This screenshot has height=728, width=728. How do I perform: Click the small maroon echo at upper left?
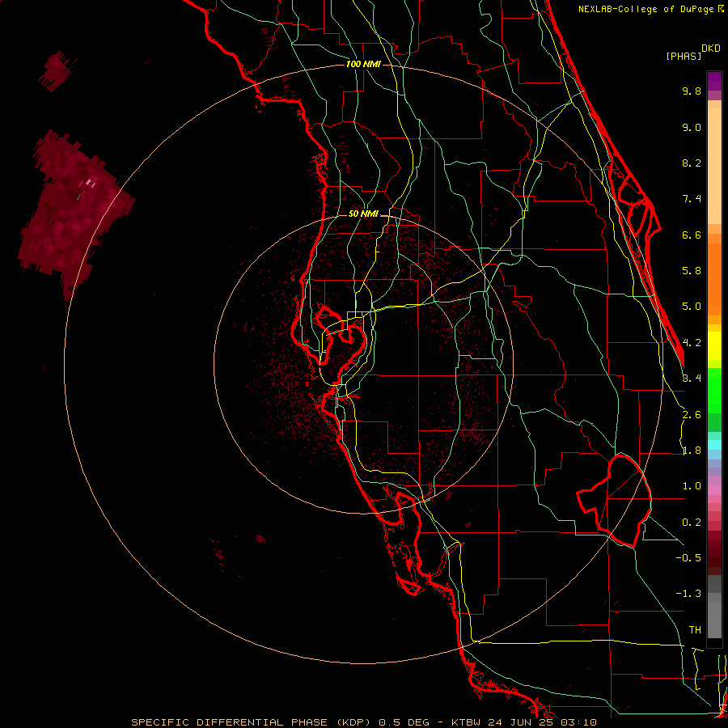pyautogui.click(x=57, y=70)
